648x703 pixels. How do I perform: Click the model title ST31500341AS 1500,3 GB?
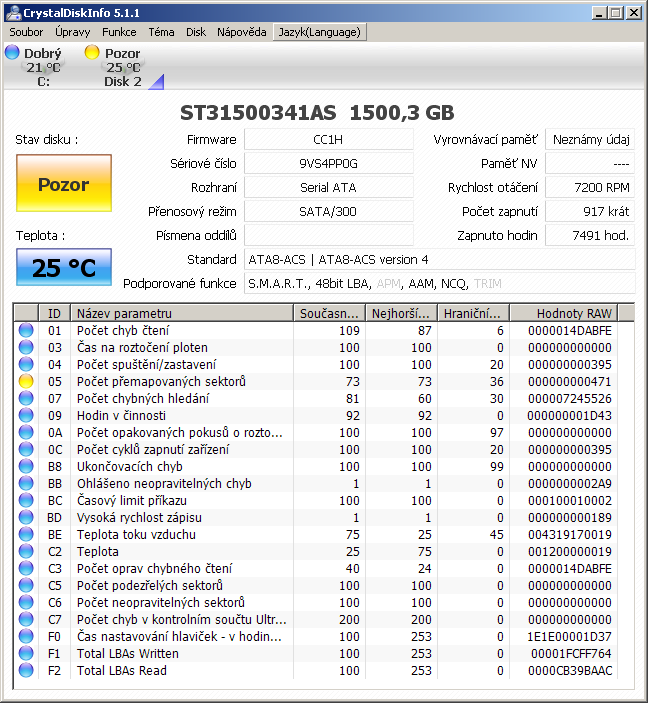point(317,113)
